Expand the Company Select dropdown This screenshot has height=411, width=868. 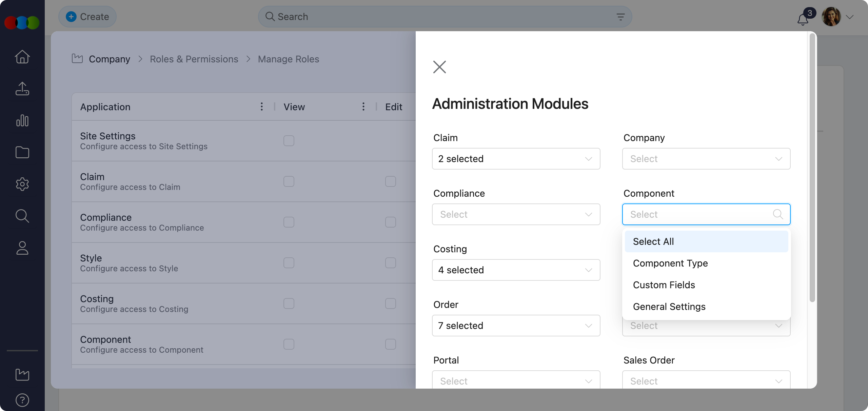coord(706,158)
